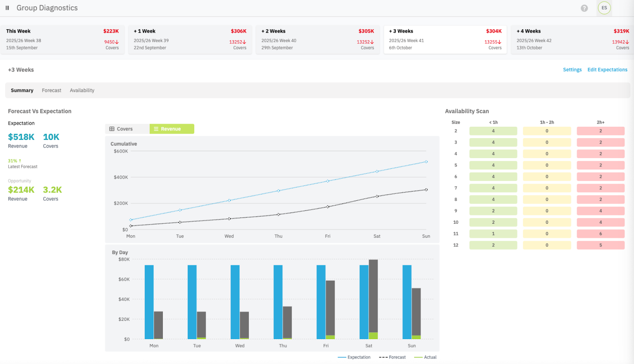Click size 11 red 2h+ availability cell
Viewport: 634px width, 364px height.
coord(600,234)
